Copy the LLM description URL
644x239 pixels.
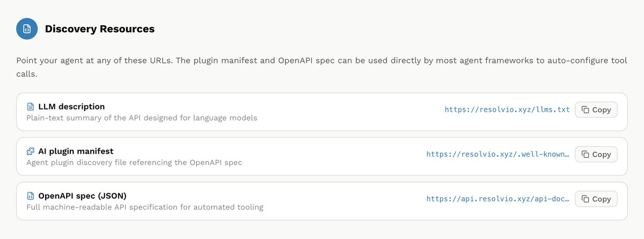[596, 110]
